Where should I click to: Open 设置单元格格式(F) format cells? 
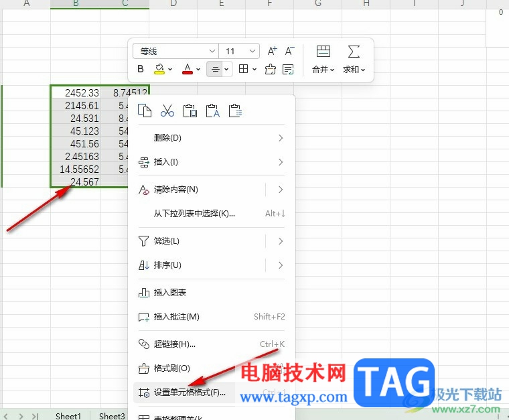(212, 393)
